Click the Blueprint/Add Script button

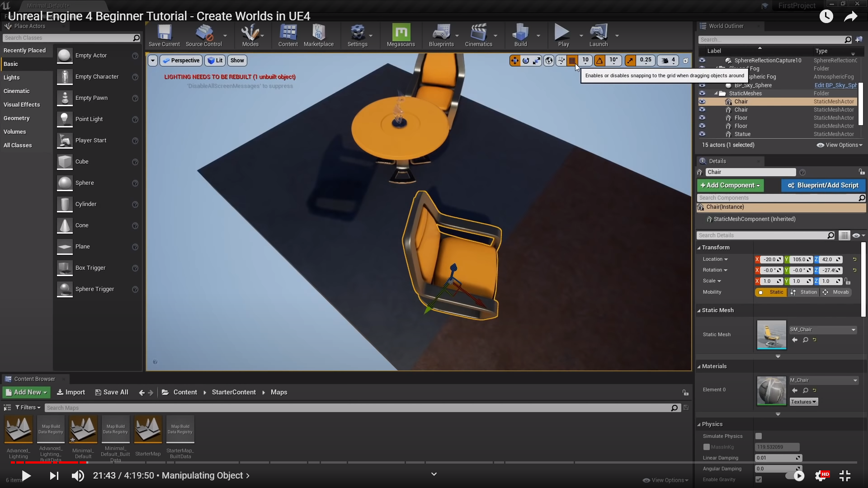(x=823, y=185)
